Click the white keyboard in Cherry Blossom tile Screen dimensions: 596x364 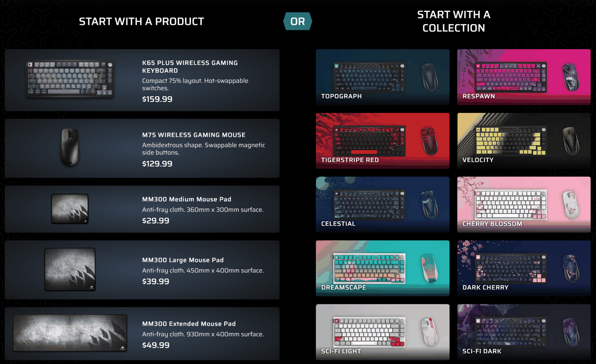tap(511, 205)
